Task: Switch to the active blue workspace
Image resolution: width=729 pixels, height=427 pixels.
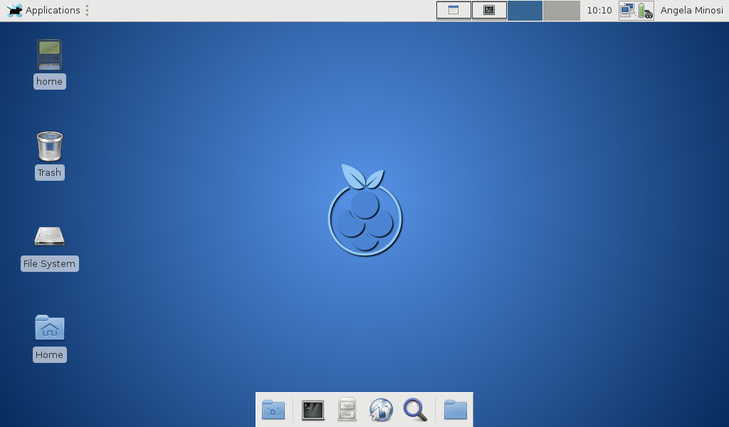Action: pos(525,10)
